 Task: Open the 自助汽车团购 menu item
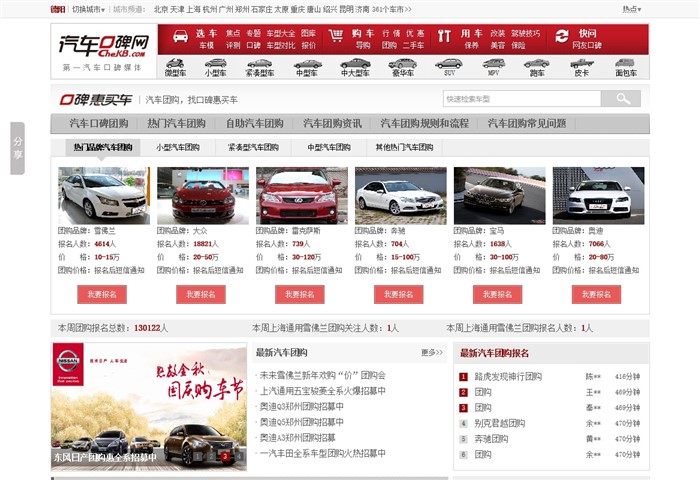(x=254, y=124)
